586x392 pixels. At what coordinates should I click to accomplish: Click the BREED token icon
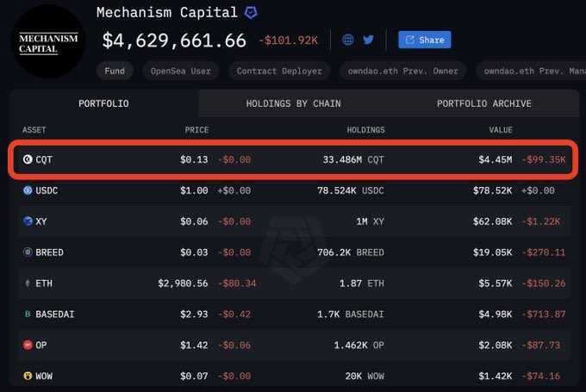coord(28,252)
